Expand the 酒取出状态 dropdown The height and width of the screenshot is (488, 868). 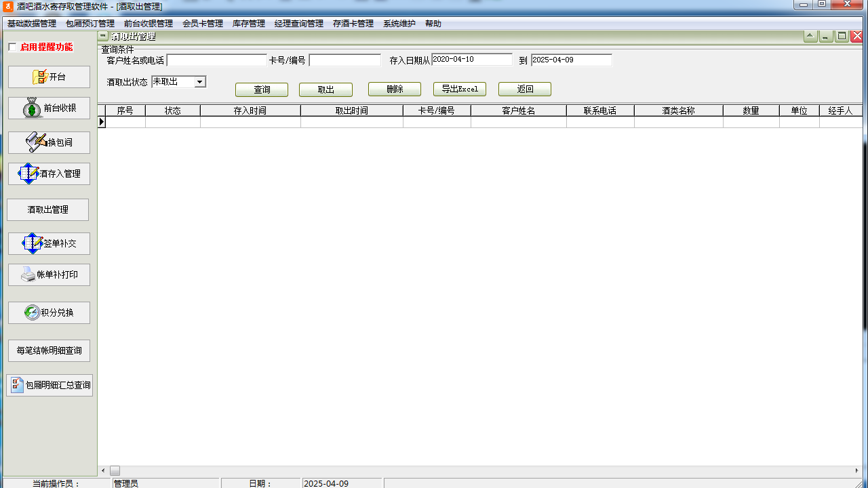point(199,82)
